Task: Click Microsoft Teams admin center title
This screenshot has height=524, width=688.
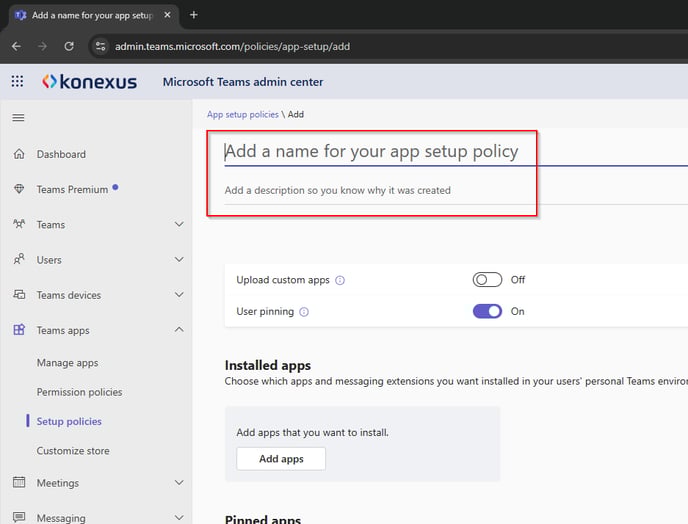Action: (243, 82)
